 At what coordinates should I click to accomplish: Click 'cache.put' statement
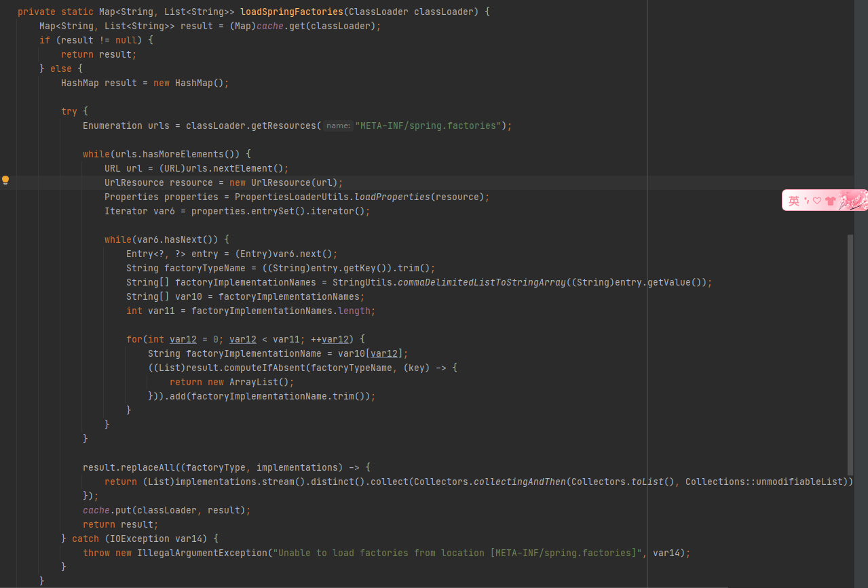point(167,511)
